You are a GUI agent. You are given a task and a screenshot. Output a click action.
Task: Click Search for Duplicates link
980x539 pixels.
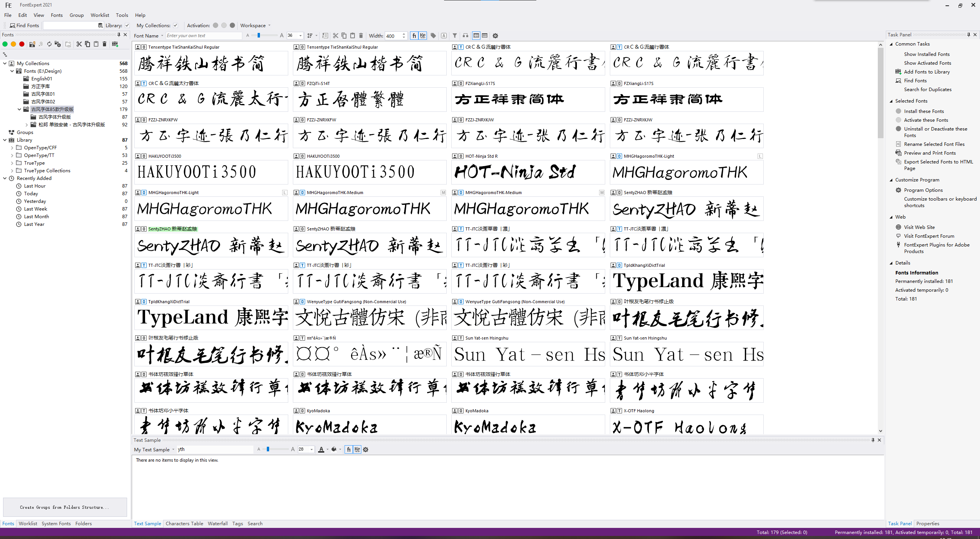(x=928, y=89)
